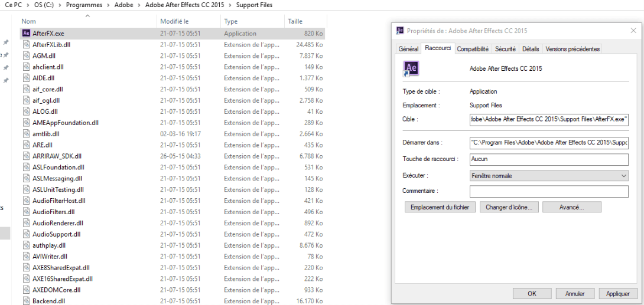Switch to the Versions précédentes tab
Viewport: 644px width, 305px height.
[x=573, y=49]
